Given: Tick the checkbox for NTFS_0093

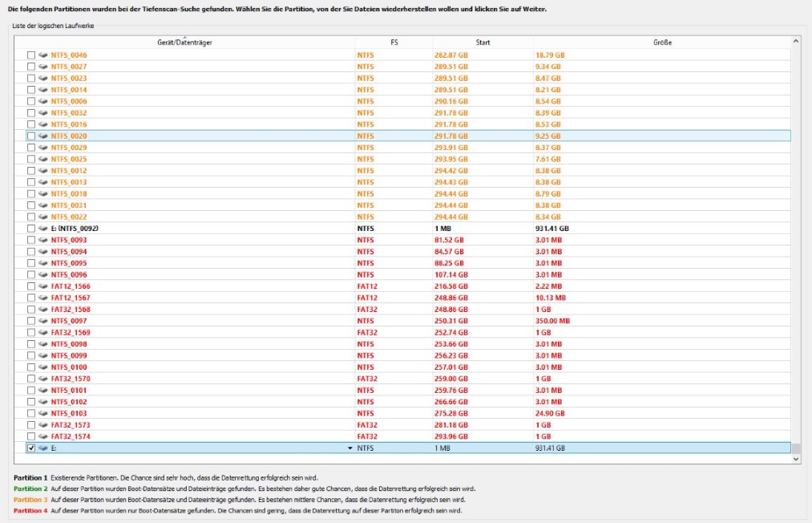Looking at the screenshot, I should click(x=31, y=240).
